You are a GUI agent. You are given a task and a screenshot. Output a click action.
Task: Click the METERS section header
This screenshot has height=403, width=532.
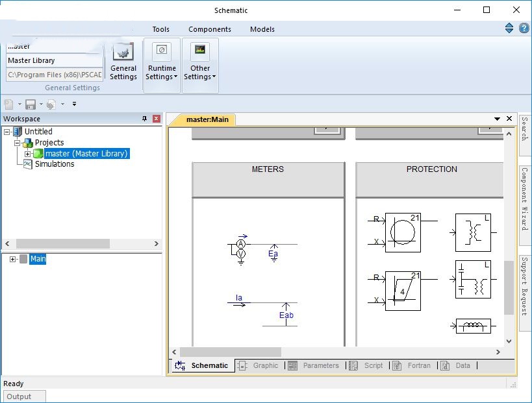[x=268, y=180]
